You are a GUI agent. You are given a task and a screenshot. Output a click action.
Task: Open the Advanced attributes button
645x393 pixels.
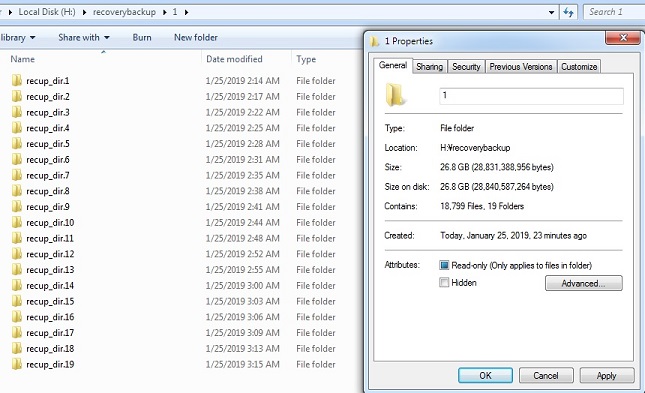point(583,283)
